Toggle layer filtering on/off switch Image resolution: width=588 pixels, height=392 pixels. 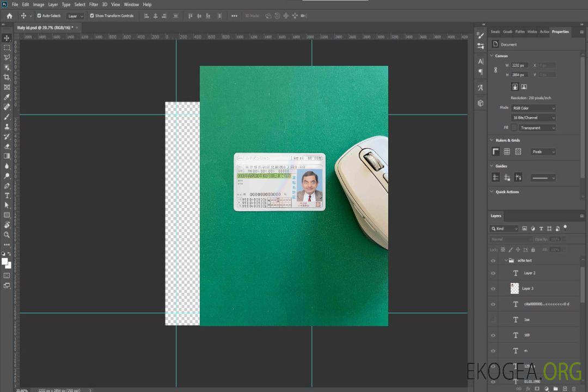pos(565,228)
